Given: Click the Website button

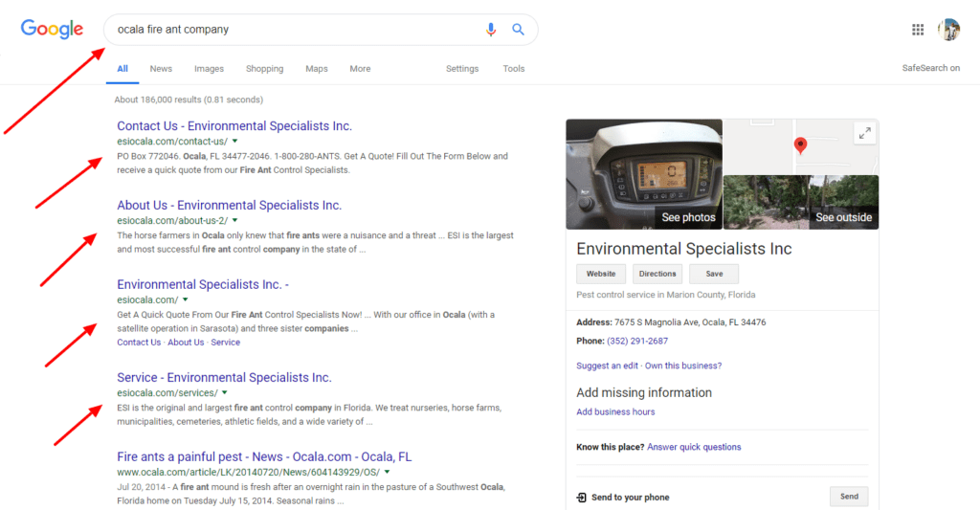Looking at the screenshot, I should point(601,274).
